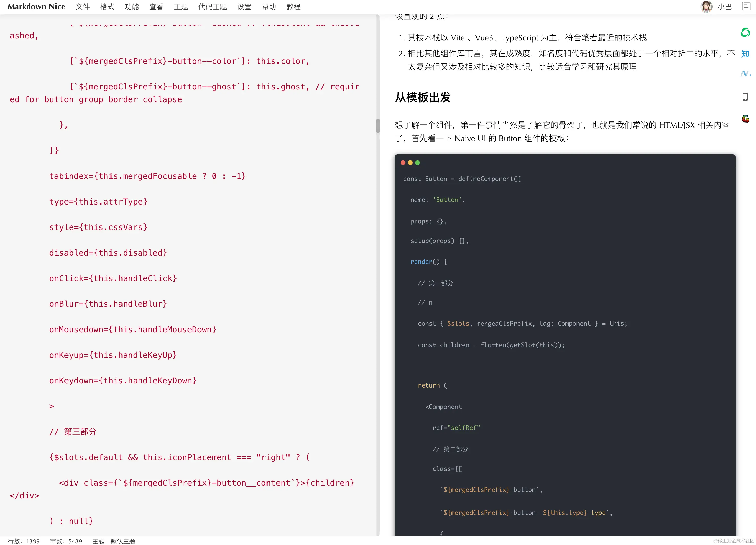Click the username 小巴

tap(724, 7)
